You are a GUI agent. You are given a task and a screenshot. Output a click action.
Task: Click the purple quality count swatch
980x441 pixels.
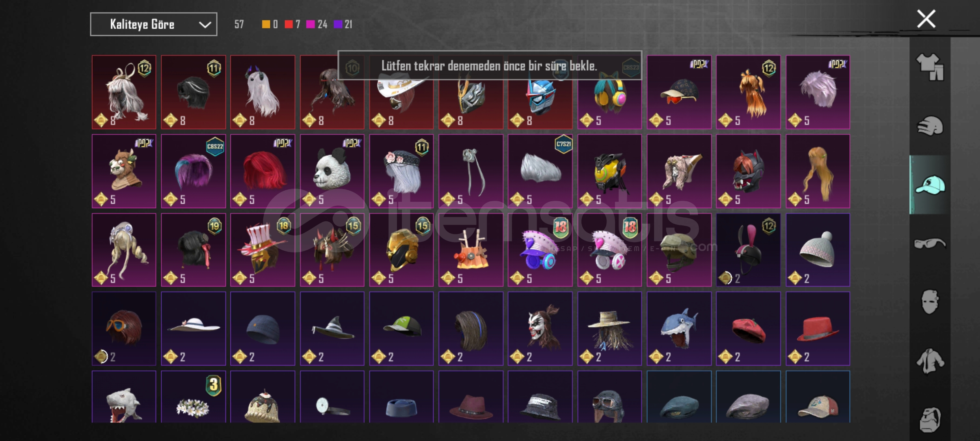point(338,24)
